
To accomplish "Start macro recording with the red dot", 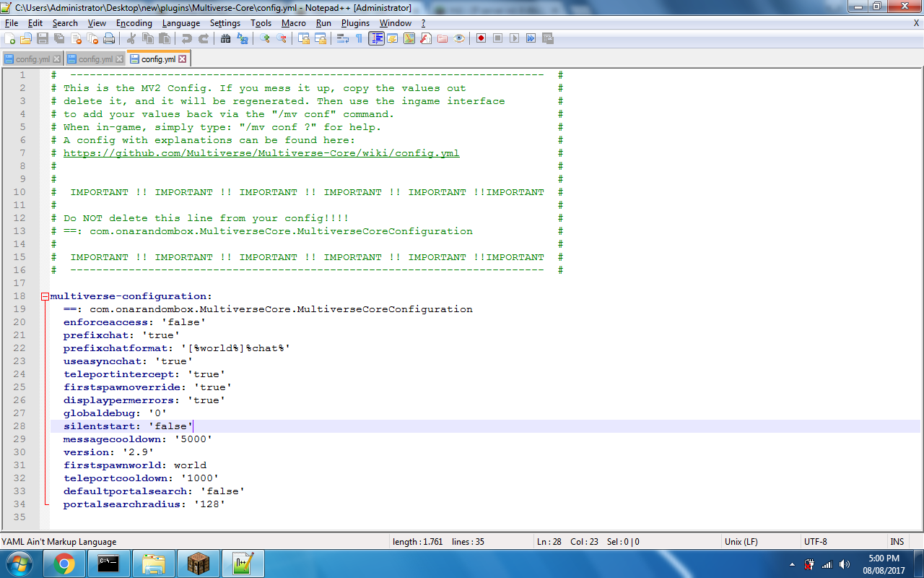I will point(481,38).
